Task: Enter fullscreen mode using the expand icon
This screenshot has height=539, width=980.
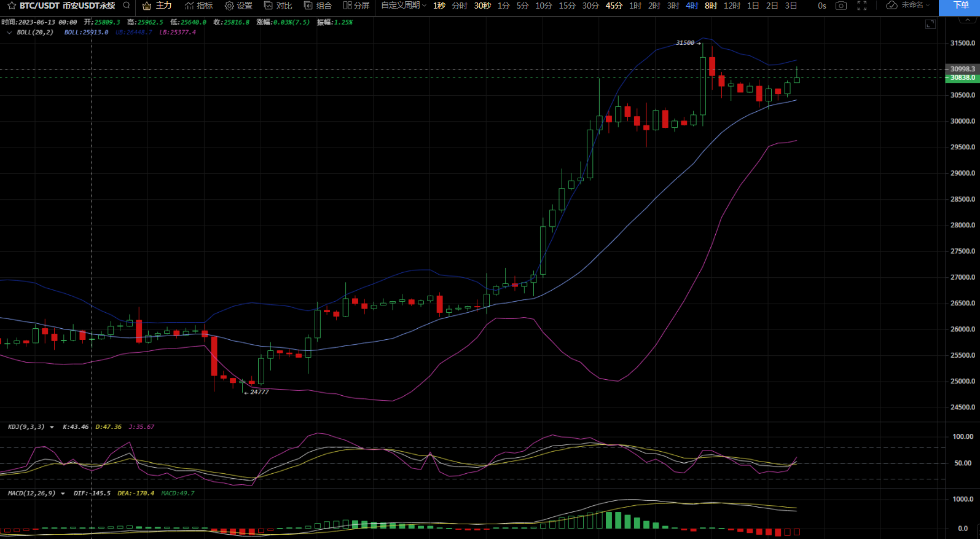Action: [862, 6]
